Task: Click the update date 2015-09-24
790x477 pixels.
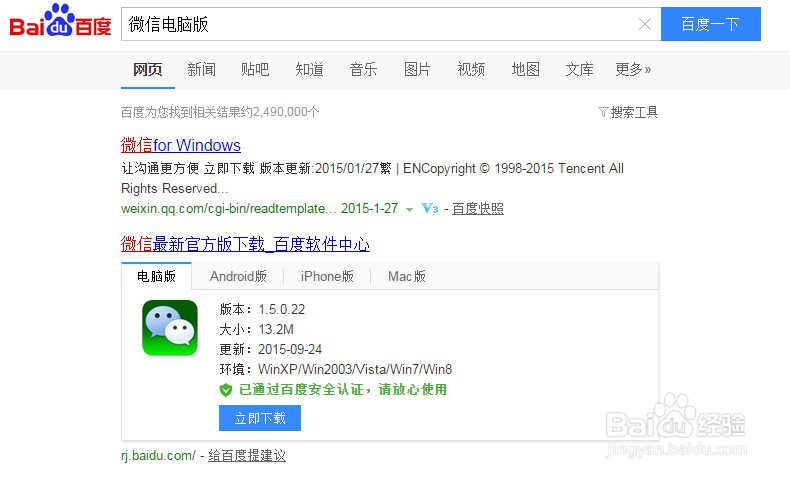Action: click(290, 350)
